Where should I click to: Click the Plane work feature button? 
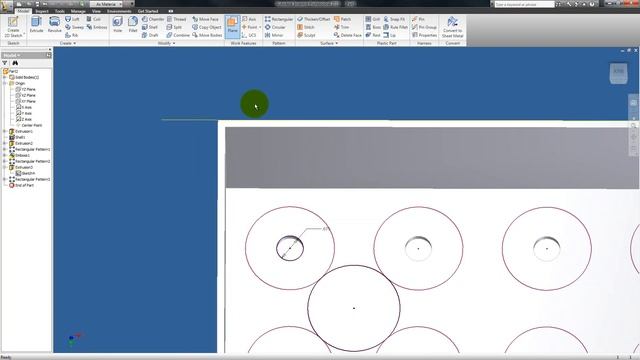click(x=232, y=26)
